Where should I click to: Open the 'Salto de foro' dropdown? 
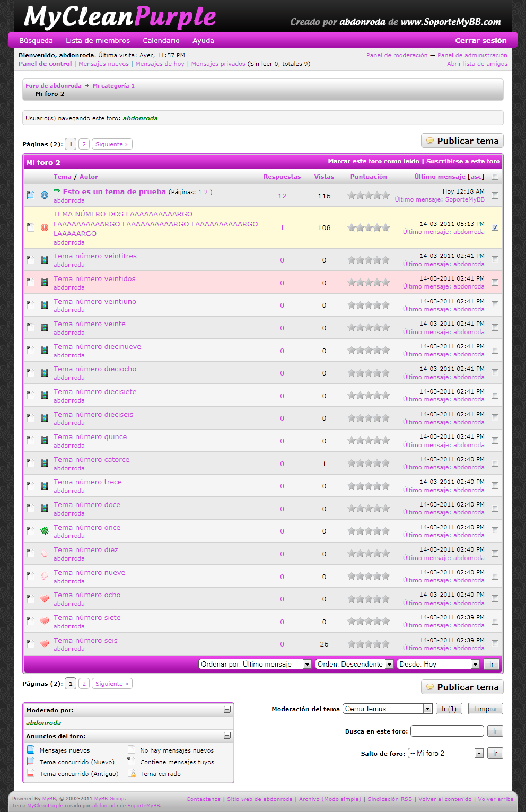click(446, 753)
